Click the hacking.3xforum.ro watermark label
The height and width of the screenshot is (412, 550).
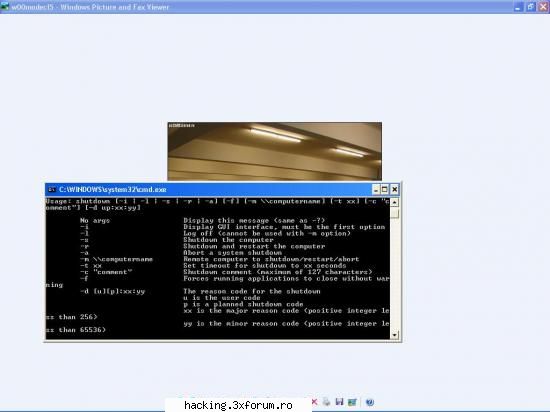pos(238,405)
